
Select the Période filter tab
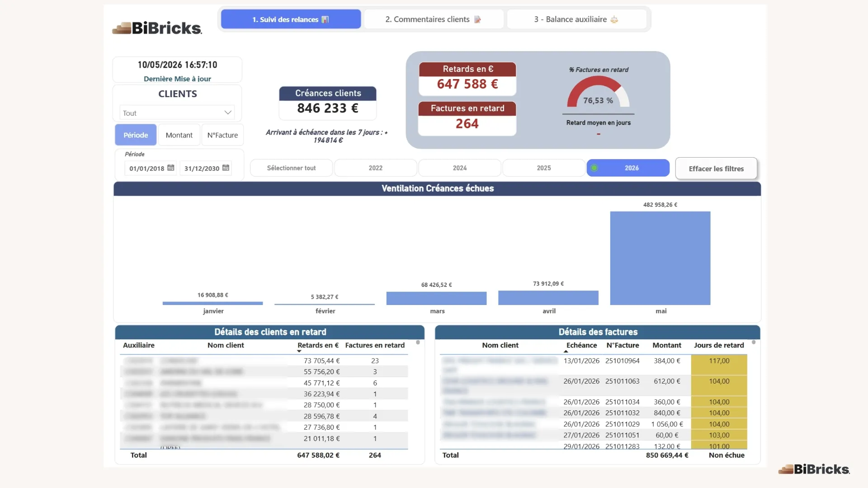pyautogui.click(x=136, y=135)
